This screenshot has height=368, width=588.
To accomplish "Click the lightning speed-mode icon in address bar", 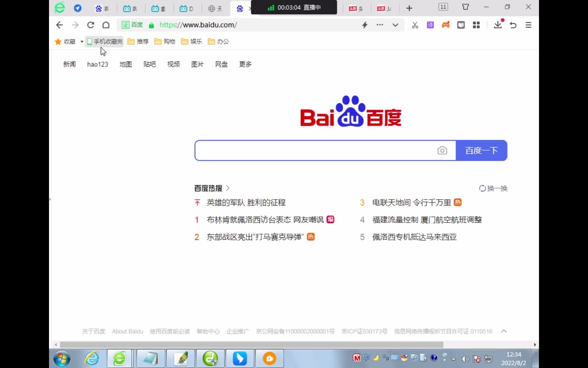I will tap(365, 25).
